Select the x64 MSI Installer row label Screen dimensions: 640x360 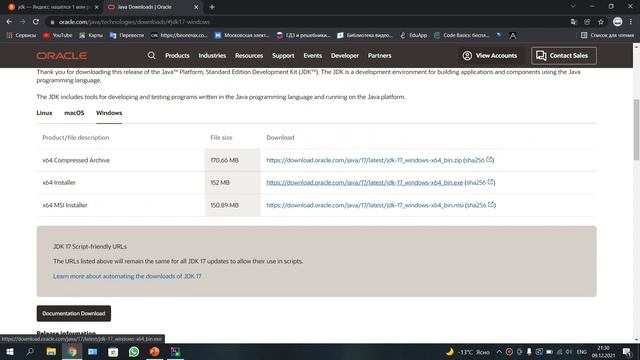coord(65,205)
